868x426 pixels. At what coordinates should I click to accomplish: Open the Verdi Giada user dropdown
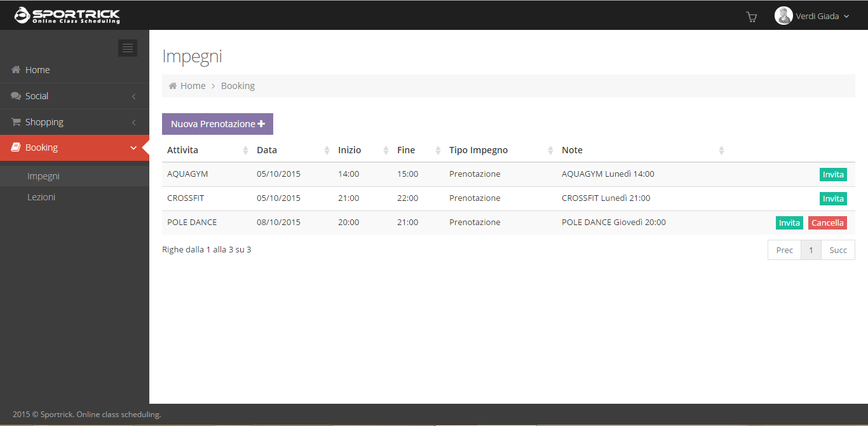pos(812,17)
